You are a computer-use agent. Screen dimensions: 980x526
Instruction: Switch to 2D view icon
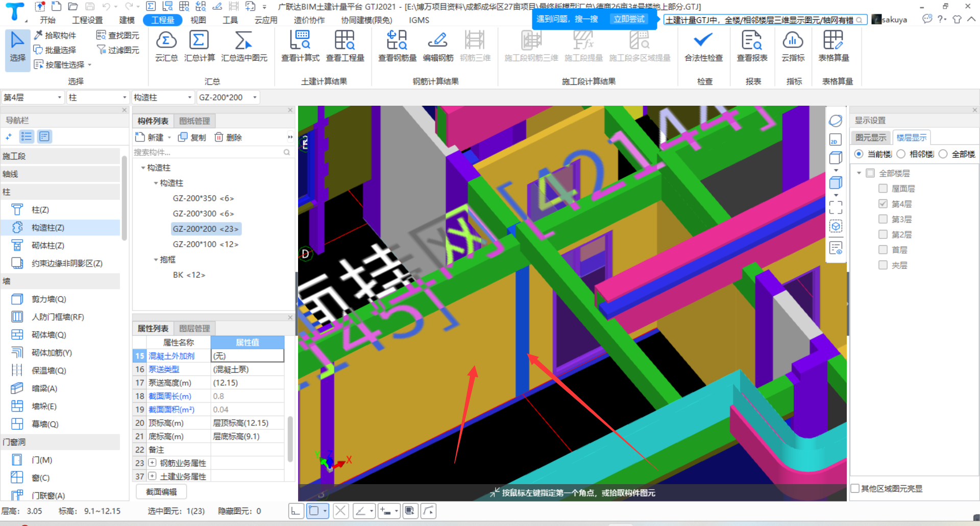point(836,140)
